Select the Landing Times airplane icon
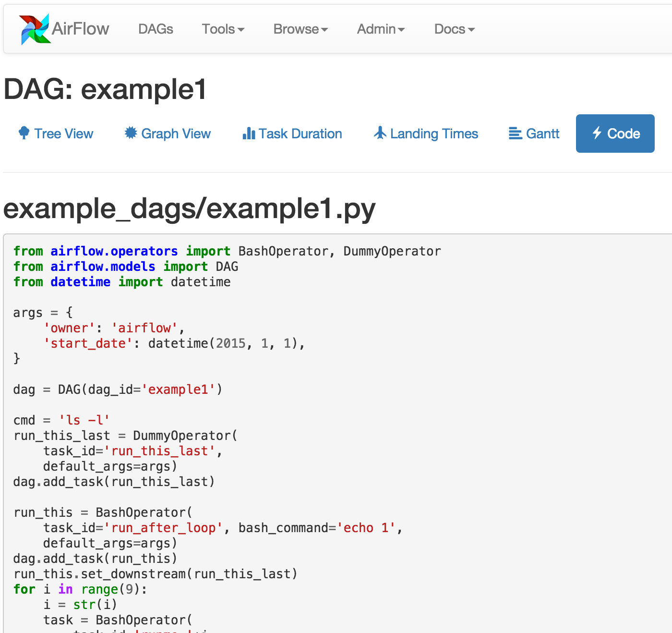The height and width of the screenshot is (633, 672). click(x=380, y=133)
